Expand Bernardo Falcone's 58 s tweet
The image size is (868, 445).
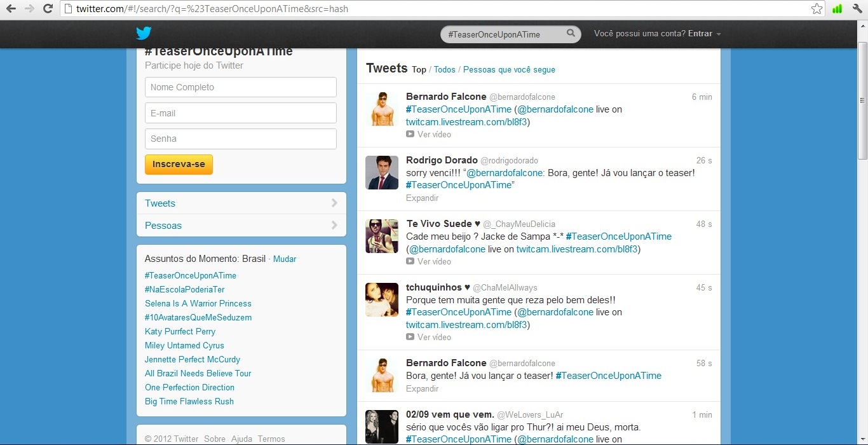point(423,388)
